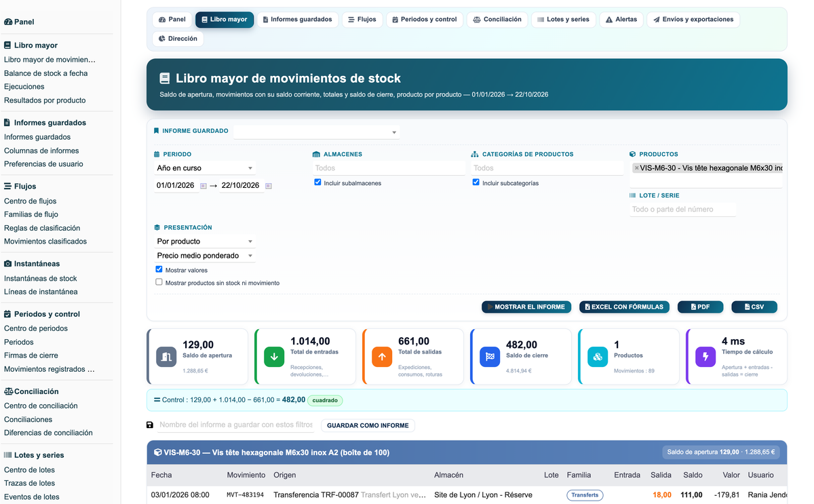
Task: Click Guardar como informe button
Action: (368, 426)
